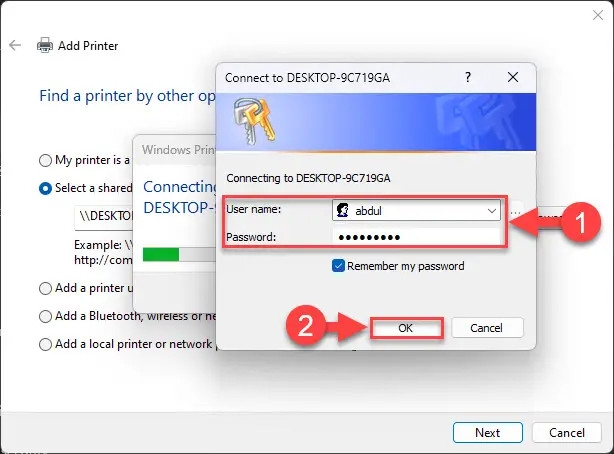Click the browse ellipsis button next to User name

point(516,211)
